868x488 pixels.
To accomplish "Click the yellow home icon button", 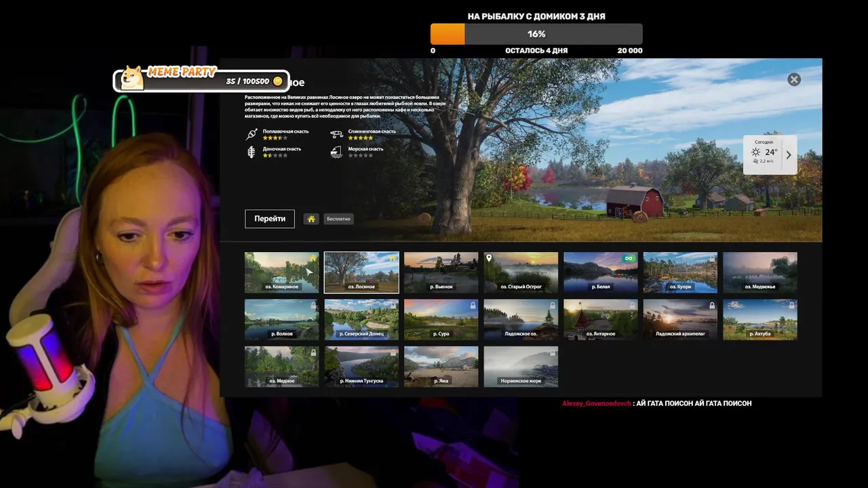I will pos(311,219).
